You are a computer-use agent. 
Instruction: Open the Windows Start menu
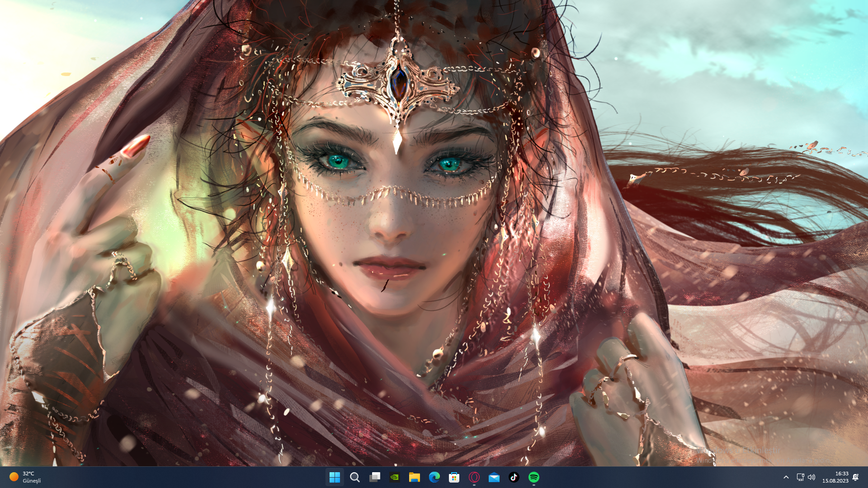click(335, 477)
